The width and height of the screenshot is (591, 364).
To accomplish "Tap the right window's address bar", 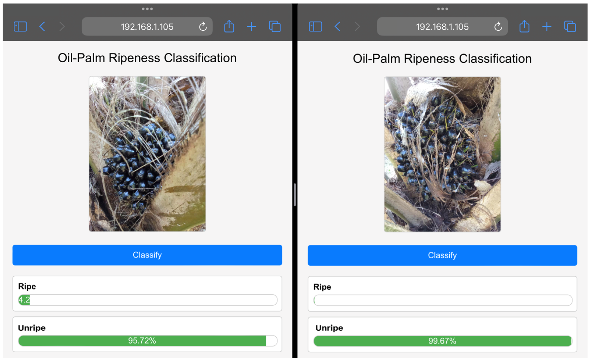I will tap(442, 26).
